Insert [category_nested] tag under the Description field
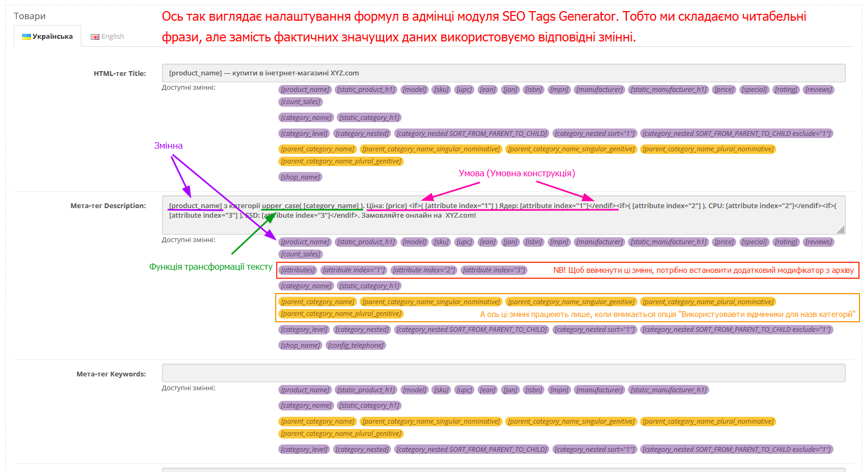Screen dimensions: 868x472 pos(362,330)
